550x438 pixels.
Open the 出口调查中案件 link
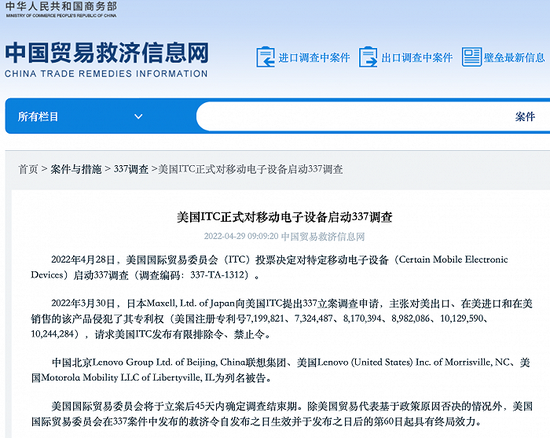(x=417, y=58)
